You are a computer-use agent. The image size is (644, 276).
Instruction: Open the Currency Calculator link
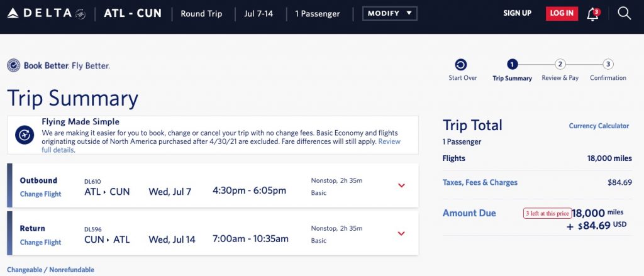599,126
